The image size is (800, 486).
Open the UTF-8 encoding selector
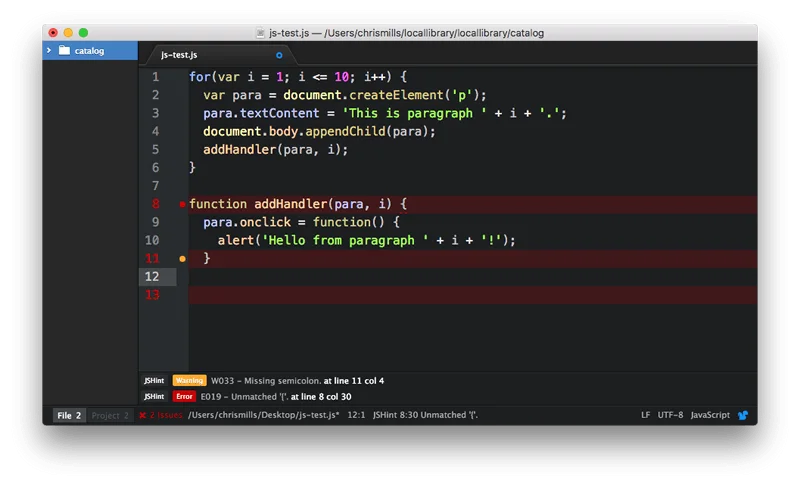pos(670,415)
